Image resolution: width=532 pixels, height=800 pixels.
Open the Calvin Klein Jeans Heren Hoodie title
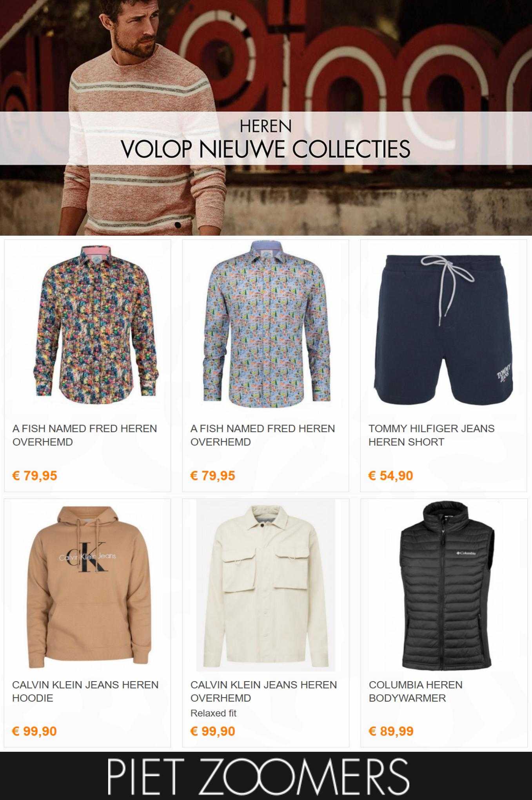point(85,691)
